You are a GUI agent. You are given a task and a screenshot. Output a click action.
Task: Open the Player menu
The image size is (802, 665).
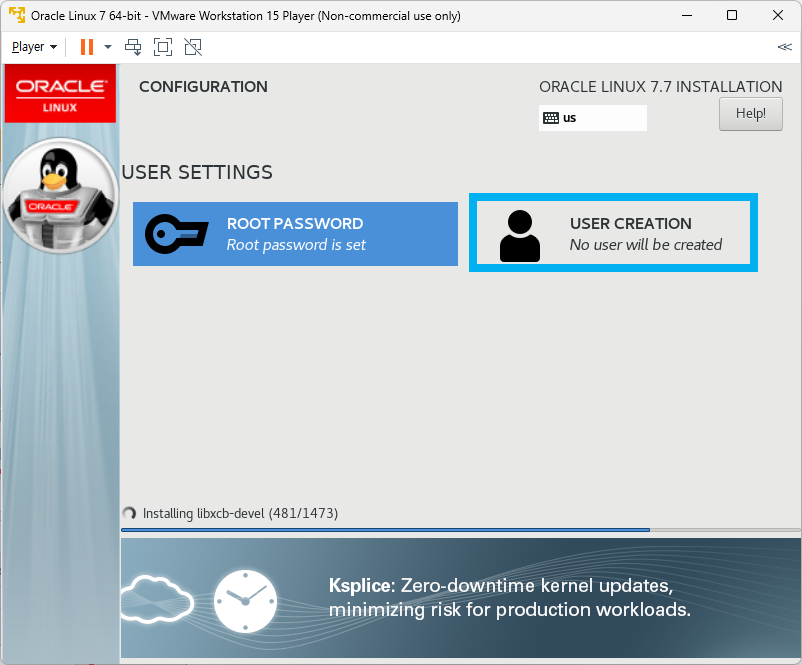[34, 47]
